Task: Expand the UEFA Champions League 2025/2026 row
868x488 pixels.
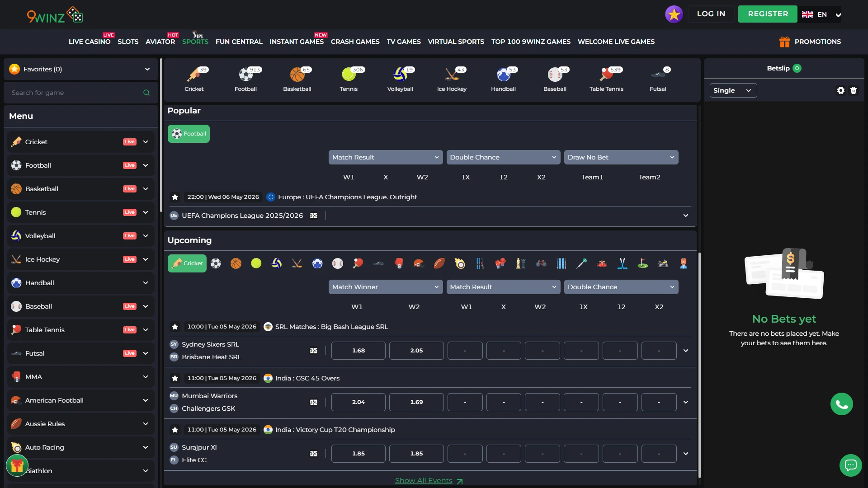Action: click(686, 216)
